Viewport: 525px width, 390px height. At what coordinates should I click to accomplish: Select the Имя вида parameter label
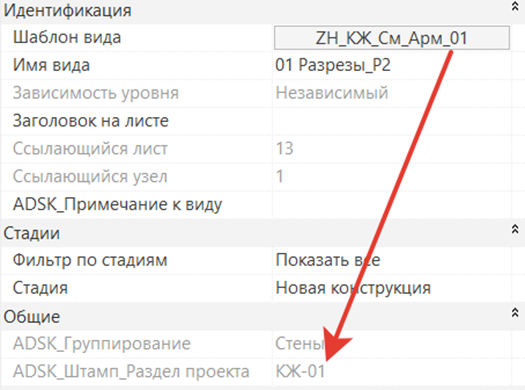coord(51,65)
